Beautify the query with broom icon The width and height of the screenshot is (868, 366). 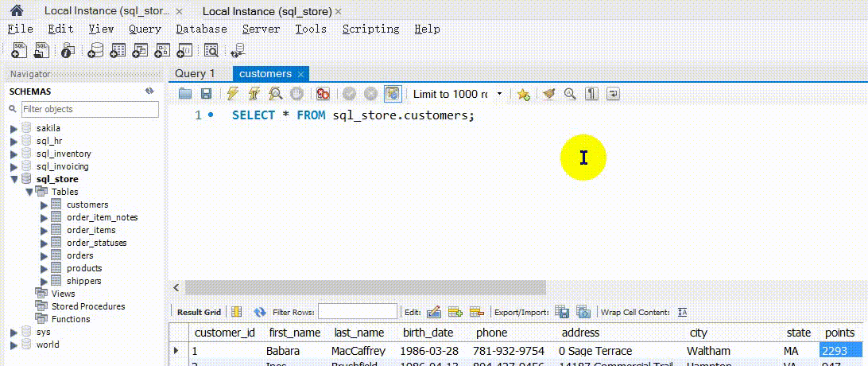click(x=548, y=94)
